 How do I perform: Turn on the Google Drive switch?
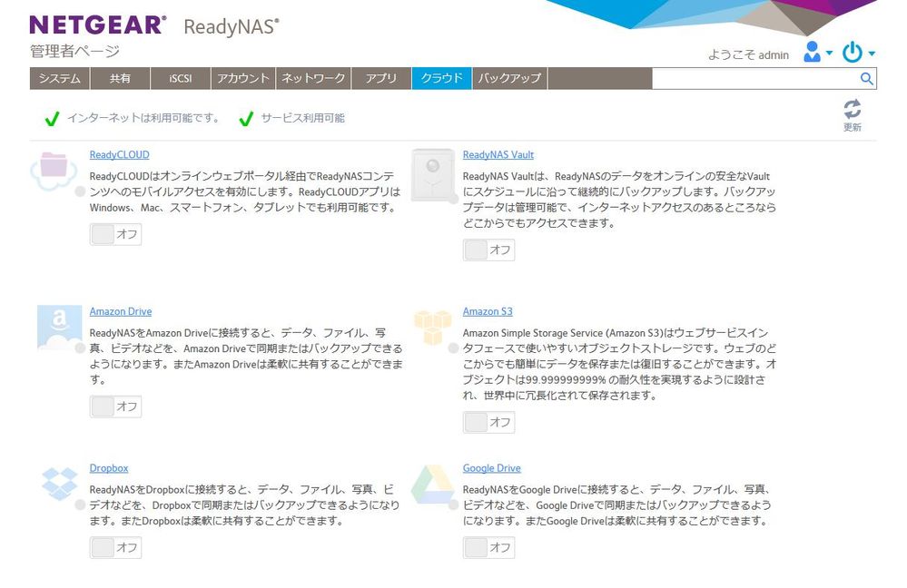click(488, 547)
